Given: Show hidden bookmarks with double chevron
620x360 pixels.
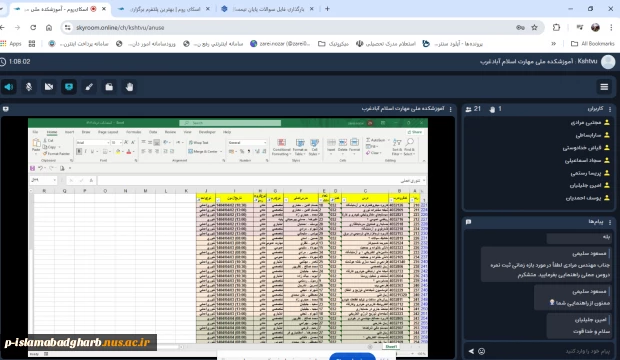Looking at the screenshot, I should pos(554,44).
